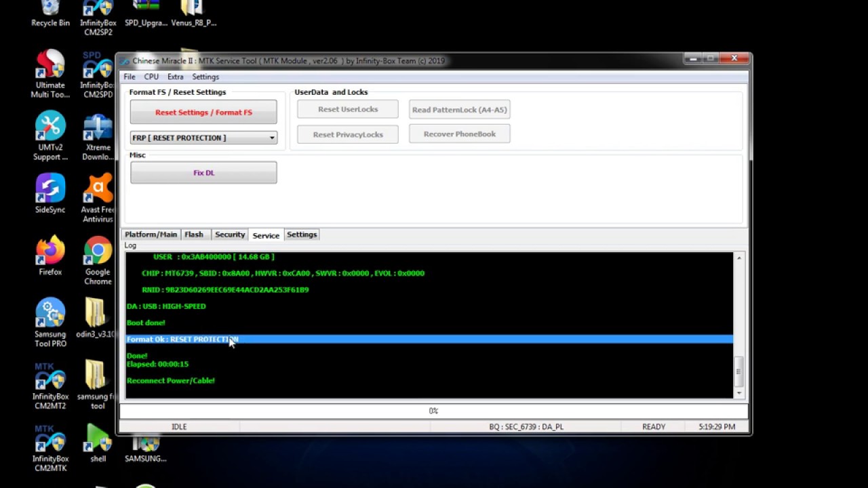The height and width of the screenshot is (488, 868).
Task: Click the log vertical scrollbar thumb
Action: click(739, 371)
